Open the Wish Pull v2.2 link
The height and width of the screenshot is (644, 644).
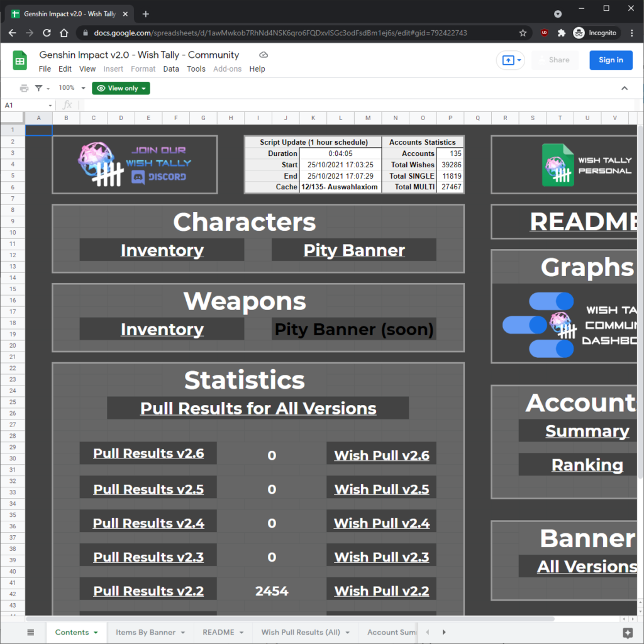pyautogui.click(x=380, y=591)
